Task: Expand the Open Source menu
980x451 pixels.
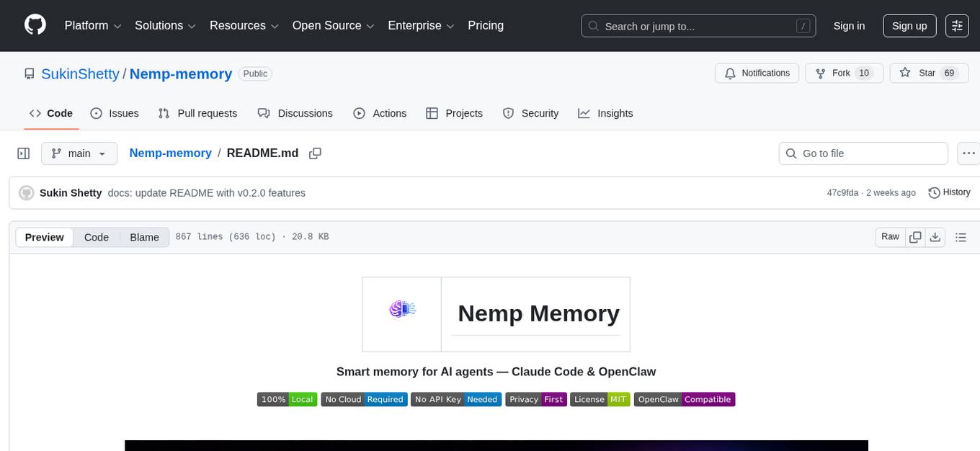Action: (x=333, y=25)
